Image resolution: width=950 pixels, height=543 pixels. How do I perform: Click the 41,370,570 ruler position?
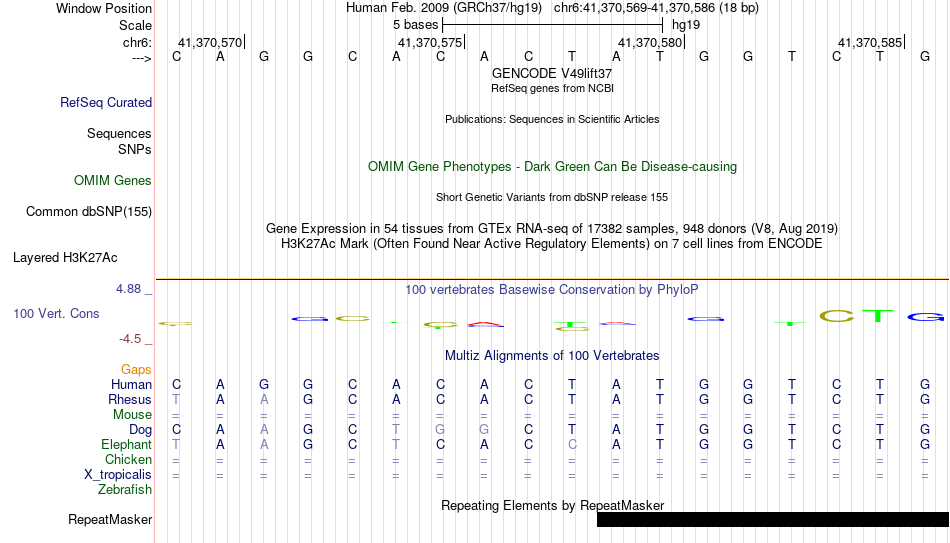click(210, 42)
